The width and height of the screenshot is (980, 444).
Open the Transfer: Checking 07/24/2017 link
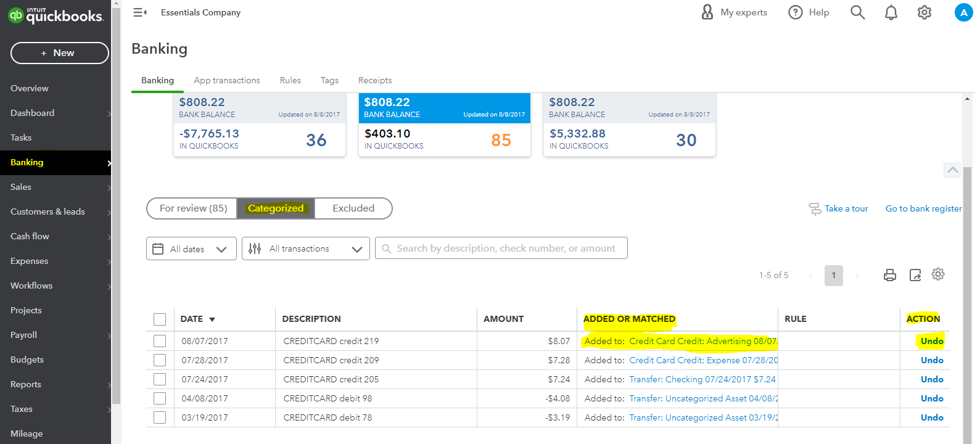pos(702,379)
